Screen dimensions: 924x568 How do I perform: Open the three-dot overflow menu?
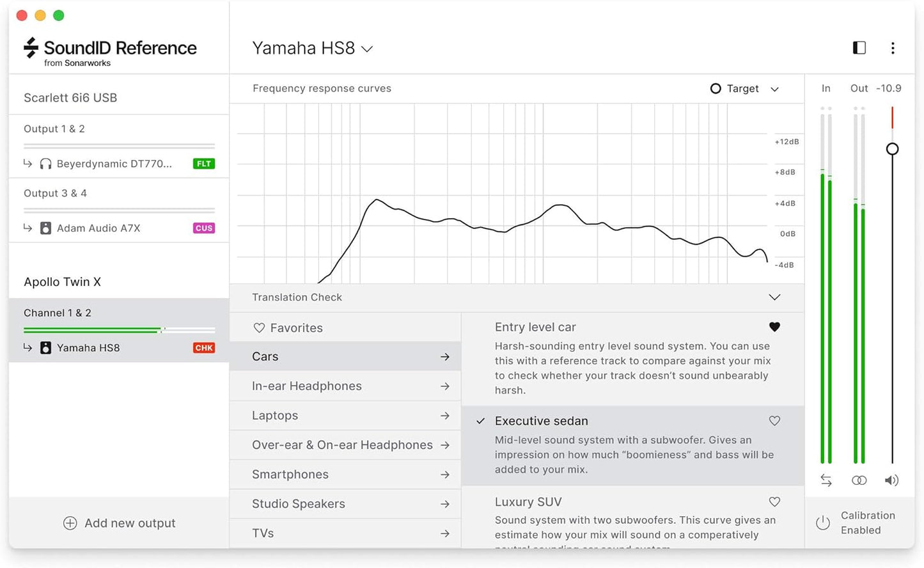tap(893, 48)
